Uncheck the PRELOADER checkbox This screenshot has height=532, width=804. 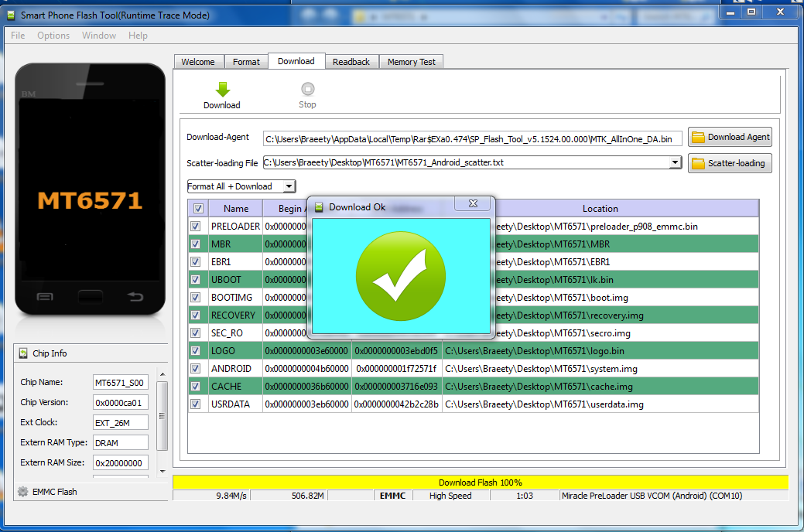pyautogui.click(x=195, y=226)
